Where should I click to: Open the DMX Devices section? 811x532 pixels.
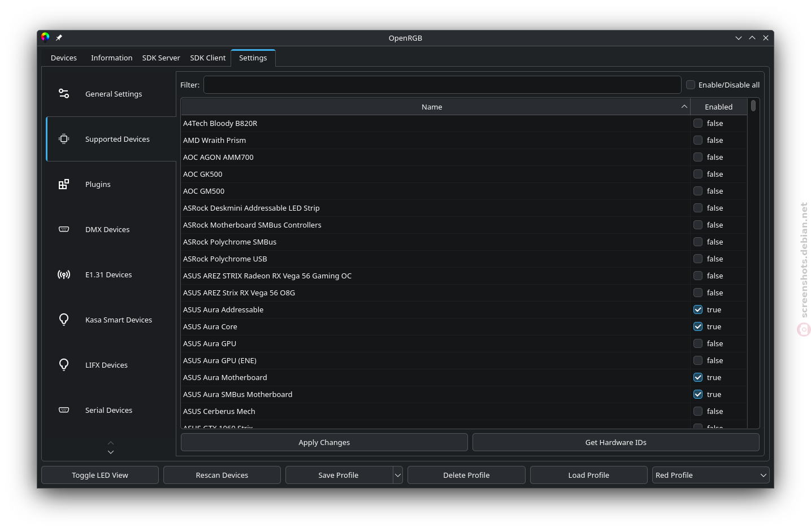[111, 229]
